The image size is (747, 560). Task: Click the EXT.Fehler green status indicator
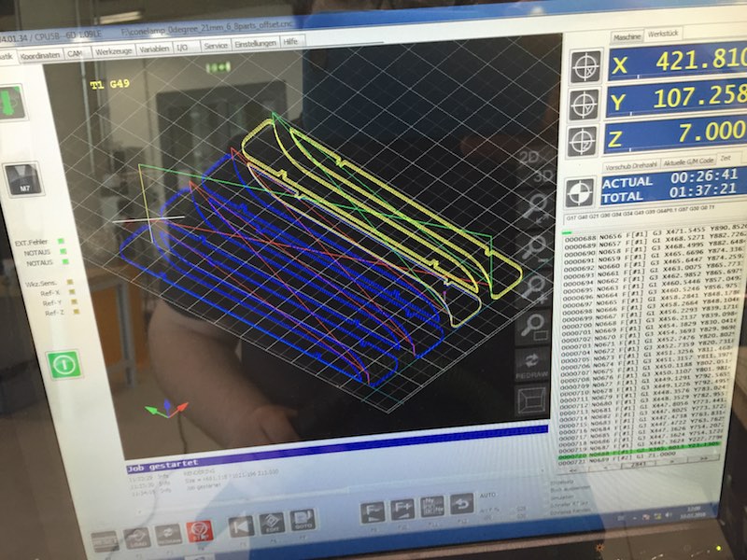coord(61,241)
